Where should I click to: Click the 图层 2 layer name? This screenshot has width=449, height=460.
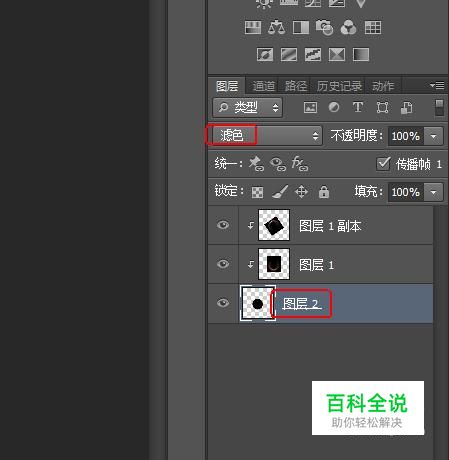(x=302, y=304)
